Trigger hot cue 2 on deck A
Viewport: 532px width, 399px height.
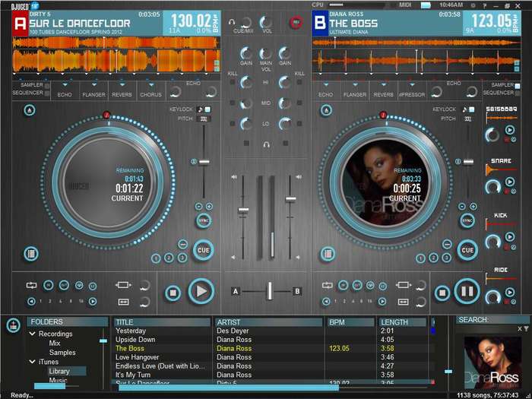(169, 258)
